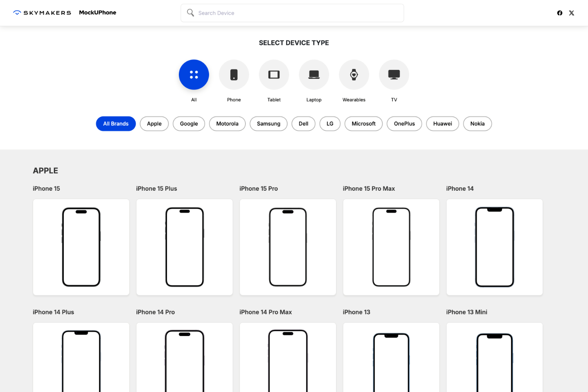This screenshot has height=392, width=588.
Task: Filter by Microsoft brand
Action: [x=364, y=124]
